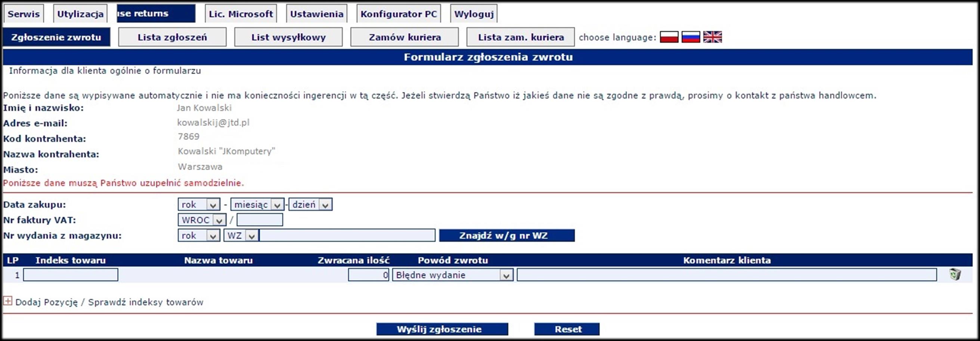980x341 pixels.
Task: Click the plus icon to add position
Action: tap(7, 301)
